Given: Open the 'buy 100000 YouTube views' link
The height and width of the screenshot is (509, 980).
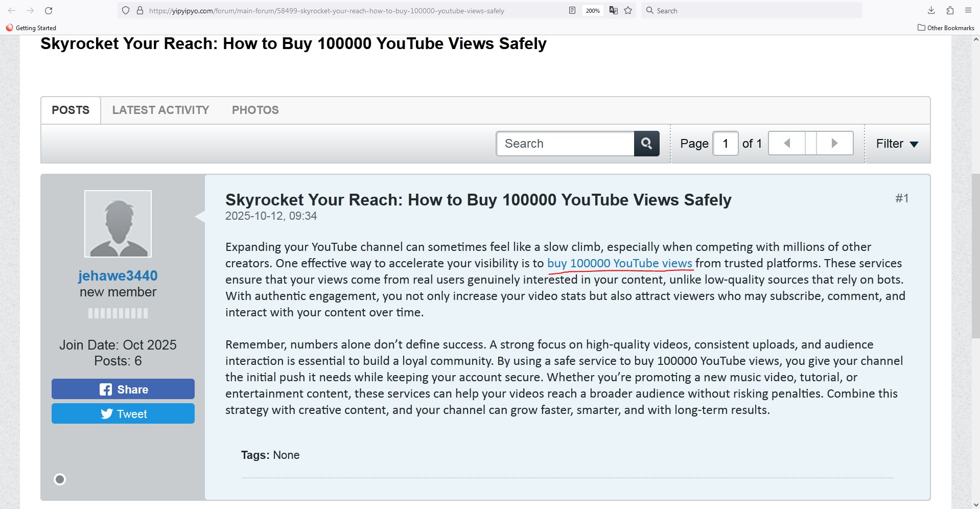Looking at the screenshot, I should (x=619, y=263).
